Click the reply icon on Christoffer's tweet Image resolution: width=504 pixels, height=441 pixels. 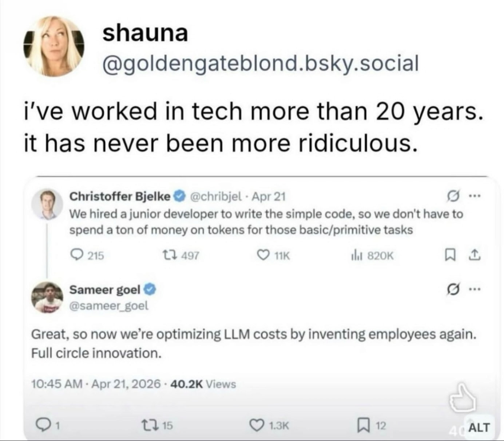(76, 255)
